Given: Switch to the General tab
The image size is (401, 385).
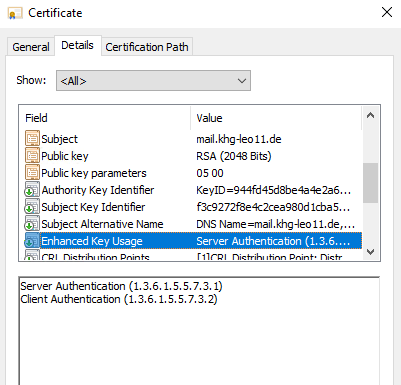Looking at the screenshot, I should pos(31,47).
